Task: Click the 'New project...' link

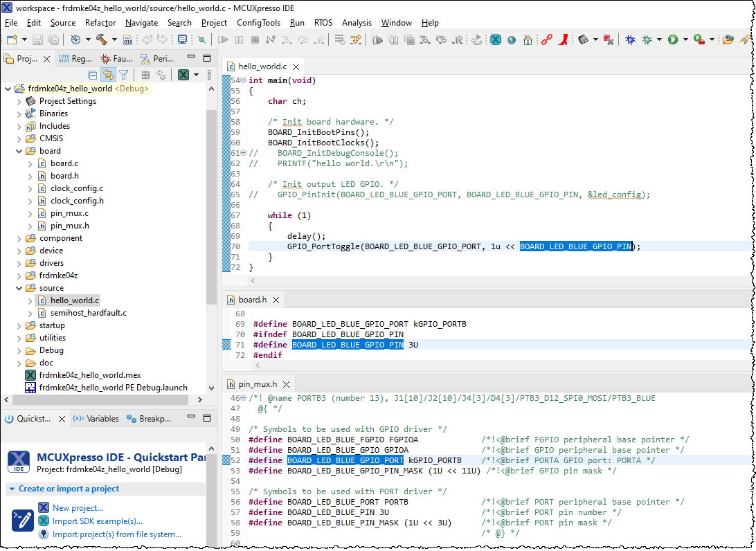Action: pyautogui.click(x=78, y=508)
